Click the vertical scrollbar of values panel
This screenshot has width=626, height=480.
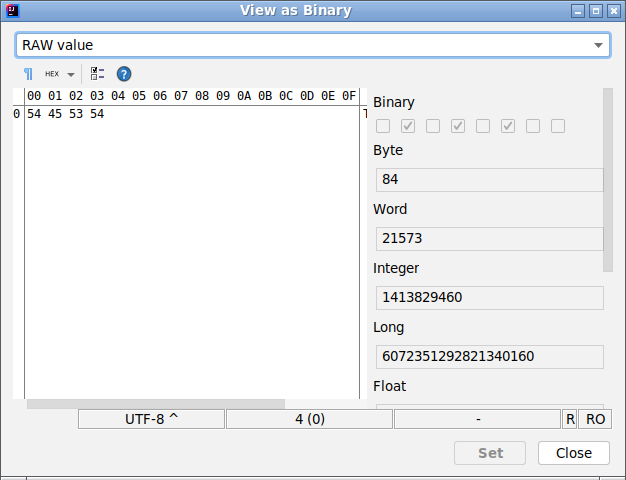pos(608,180)
